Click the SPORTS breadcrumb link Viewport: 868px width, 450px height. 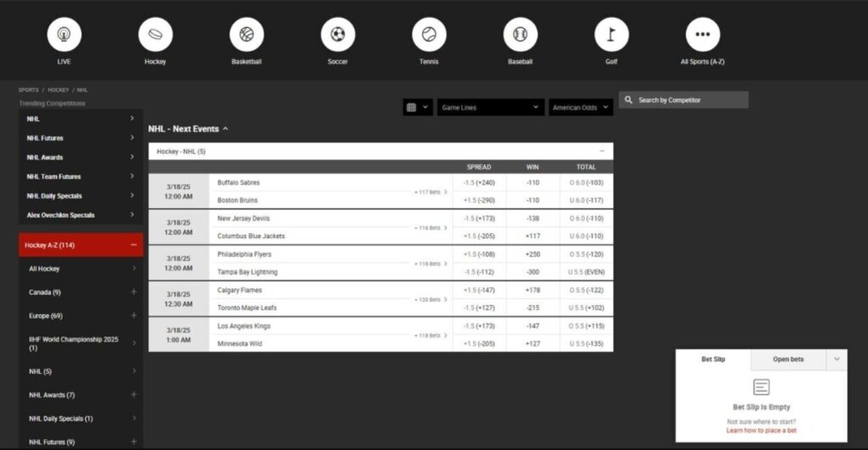click(28, 90)
